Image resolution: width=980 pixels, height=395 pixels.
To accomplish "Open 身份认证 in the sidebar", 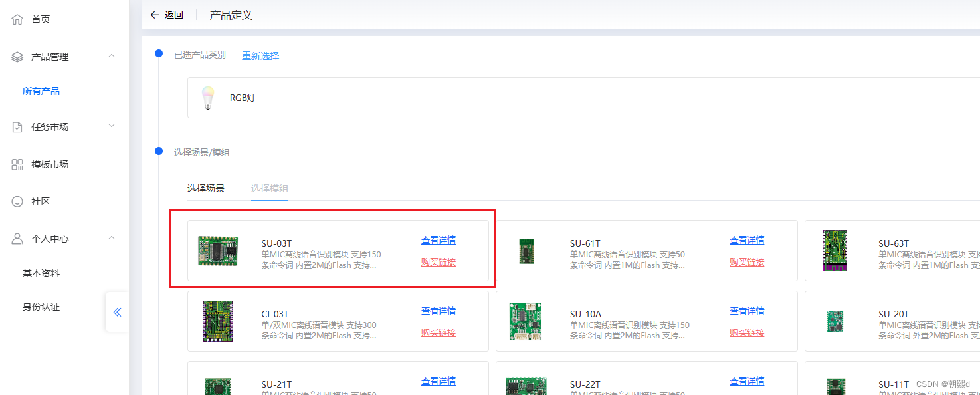I will pyautogui.click(x=41, y=307).
